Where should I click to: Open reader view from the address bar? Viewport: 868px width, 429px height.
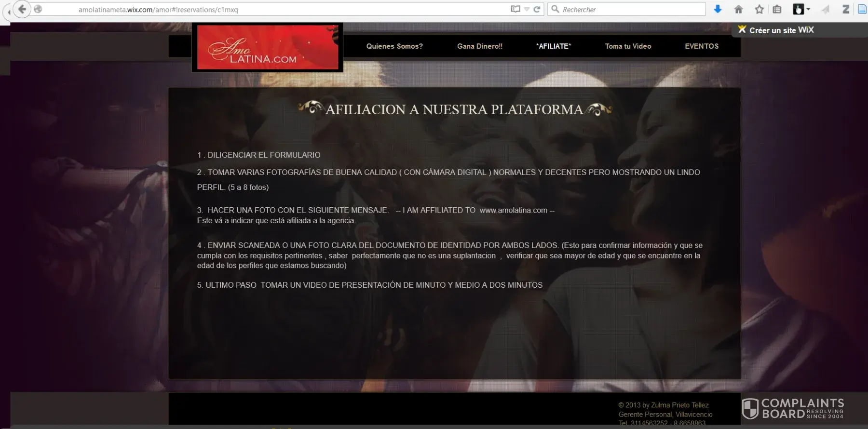tap(515, 9)
